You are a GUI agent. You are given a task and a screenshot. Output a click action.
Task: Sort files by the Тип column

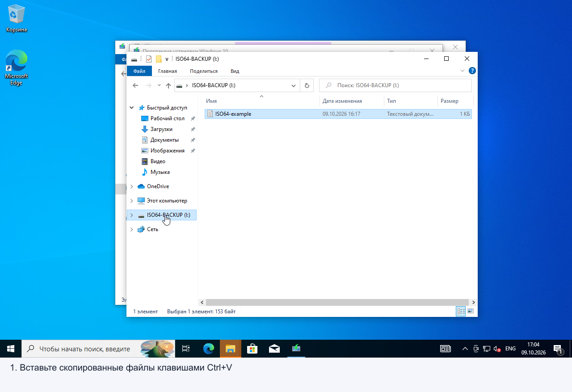pyautogui.click(x=411, y=101)
